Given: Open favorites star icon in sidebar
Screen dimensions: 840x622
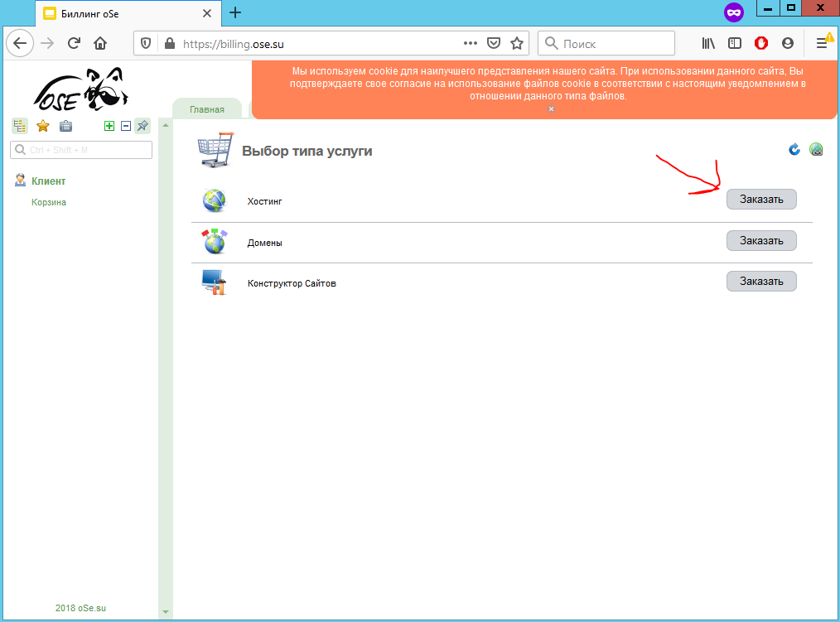Looking at the screenshot, I should tap(43, 126).
